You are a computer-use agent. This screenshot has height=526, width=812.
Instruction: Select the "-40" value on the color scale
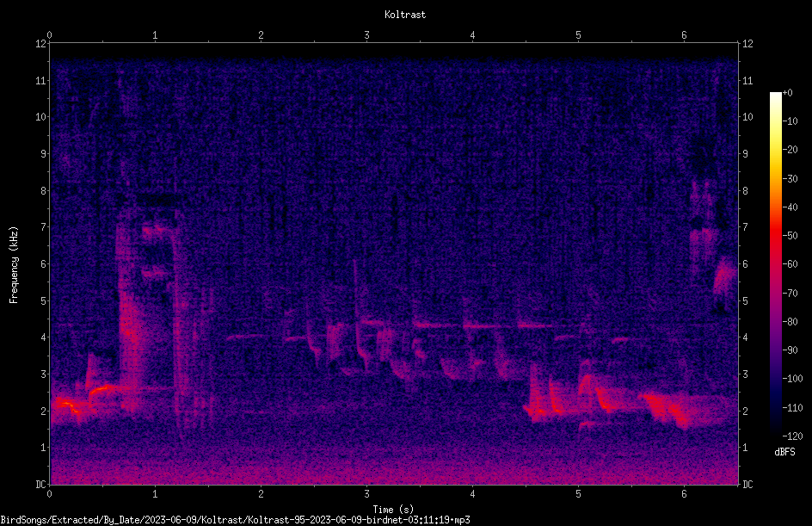click(790, 207)
